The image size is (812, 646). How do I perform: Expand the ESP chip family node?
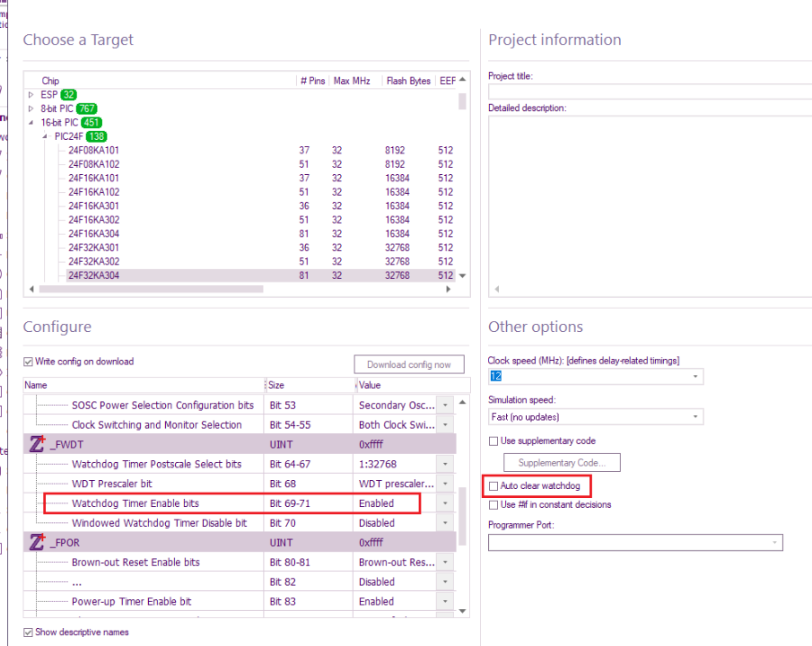[x=31, y=94]
